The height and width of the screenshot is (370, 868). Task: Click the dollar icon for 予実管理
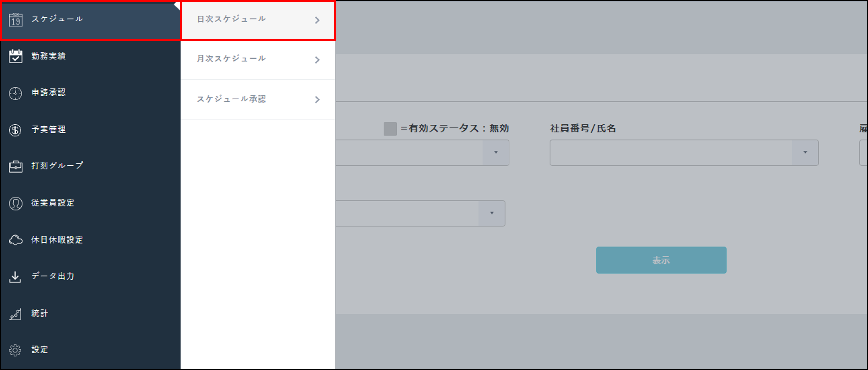pos(16,130)
